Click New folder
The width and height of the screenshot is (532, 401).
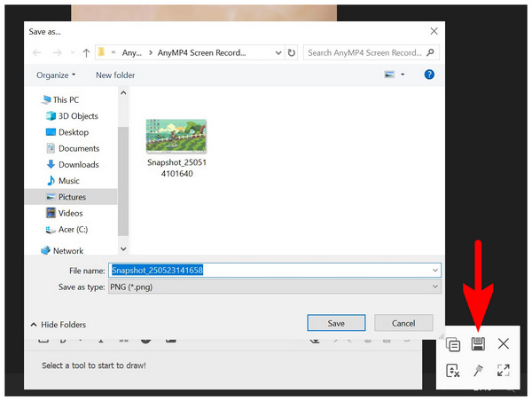(x=115, y=75)
